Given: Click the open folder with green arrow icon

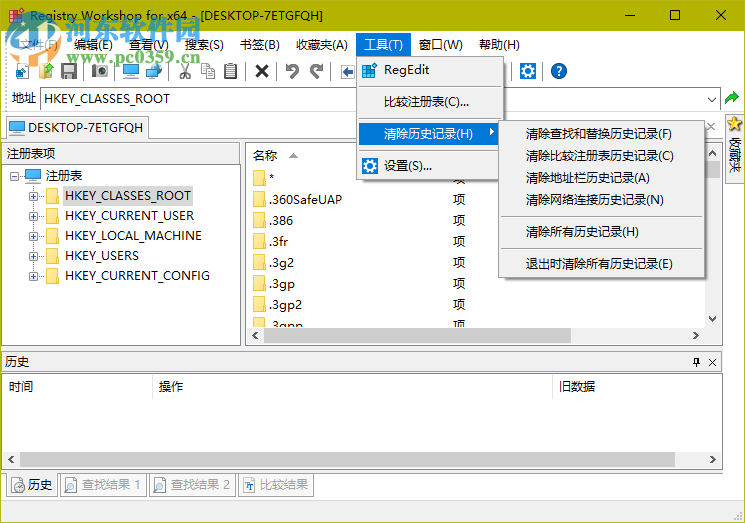Looking at the screenshot, I should (x=46, y=71).
